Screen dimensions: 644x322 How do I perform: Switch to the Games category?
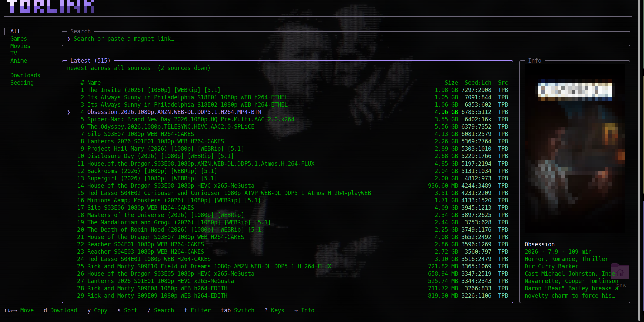pyautogui.click(x=19, y=39)
